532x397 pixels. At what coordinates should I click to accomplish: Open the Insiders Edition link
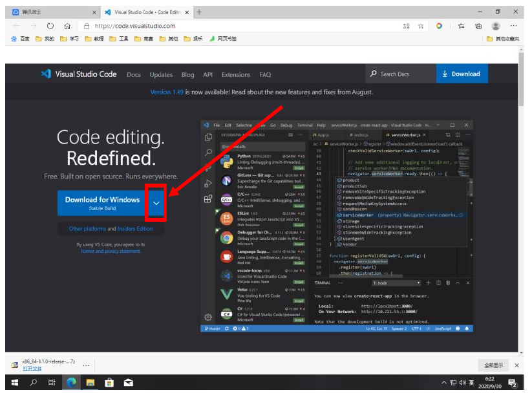[x=136, y=229]
